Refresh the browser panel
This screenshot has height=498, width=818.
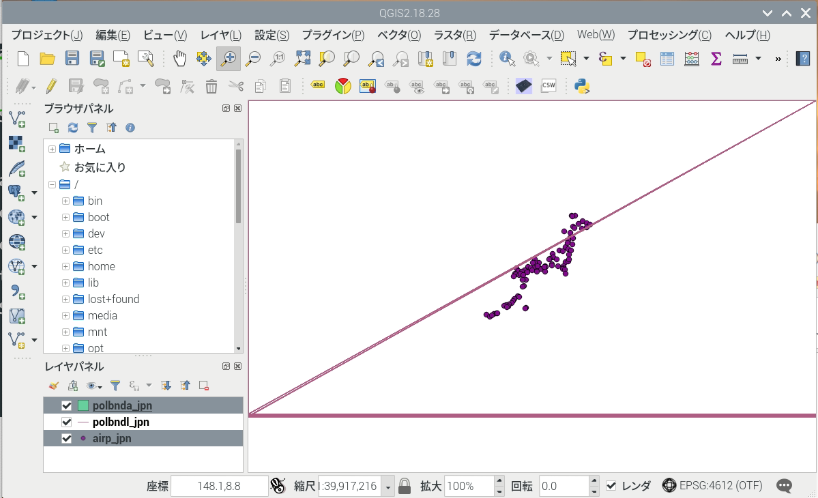click(x=73, y=128)
